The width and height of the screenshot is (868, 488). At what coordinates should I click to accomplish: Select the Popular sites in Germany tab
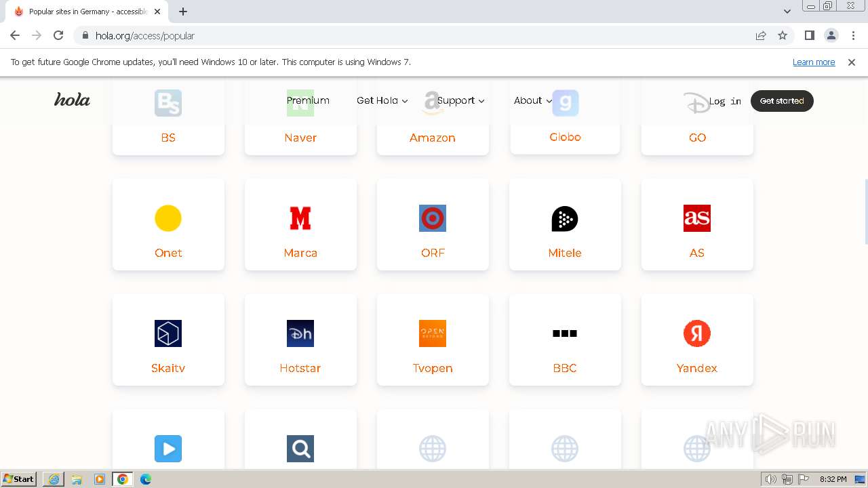point(88,12)
